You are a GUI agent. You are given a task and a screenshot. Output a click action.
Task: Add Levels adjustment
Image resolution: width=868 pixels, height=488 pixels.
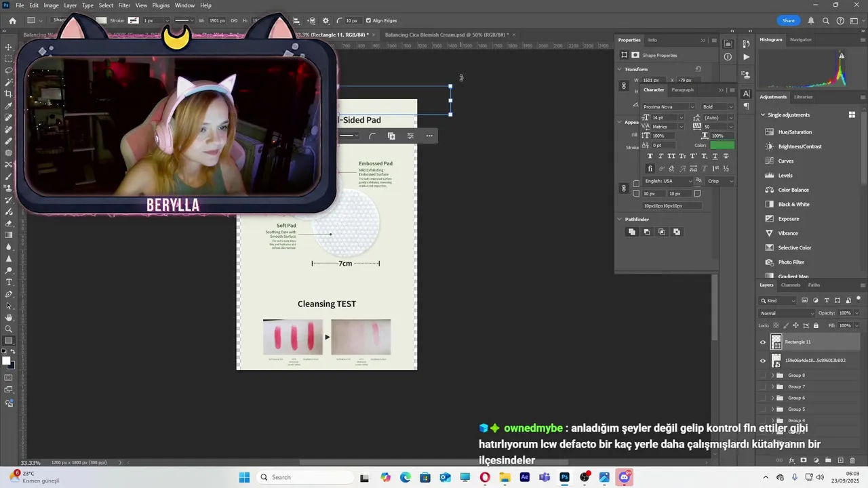pos(785,176)
